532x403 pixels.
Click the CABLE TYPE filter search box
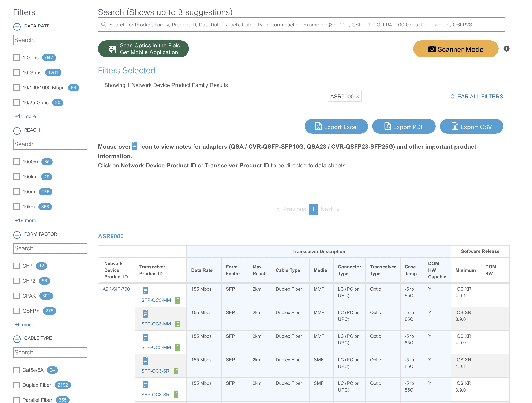pos(50,353)
